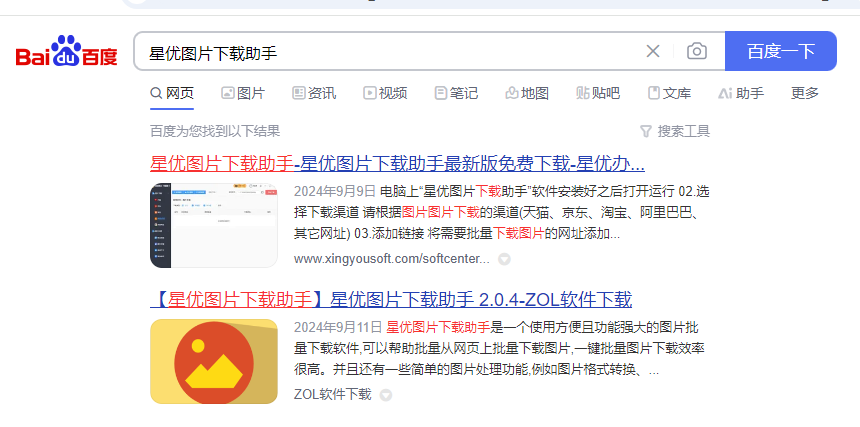
Task: Select the 2024年9月9日 date text
Action: tap(335, 191)
